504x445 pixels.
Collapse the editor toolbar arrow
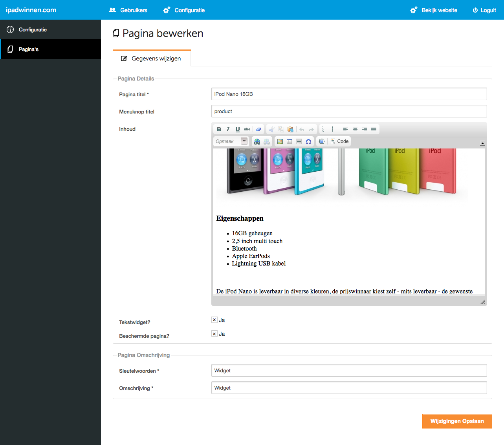(482, 143)
